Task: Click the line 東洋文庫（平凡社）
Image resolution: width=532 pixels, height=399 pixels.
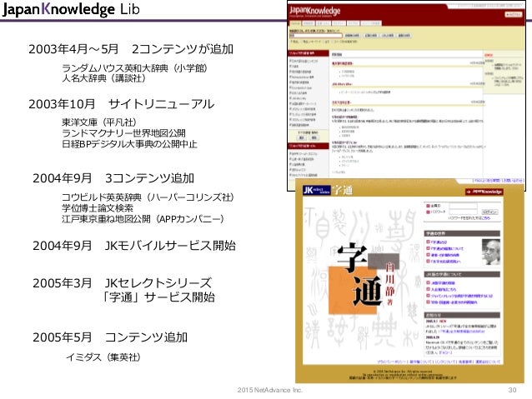Action: (x=99, y=122)
